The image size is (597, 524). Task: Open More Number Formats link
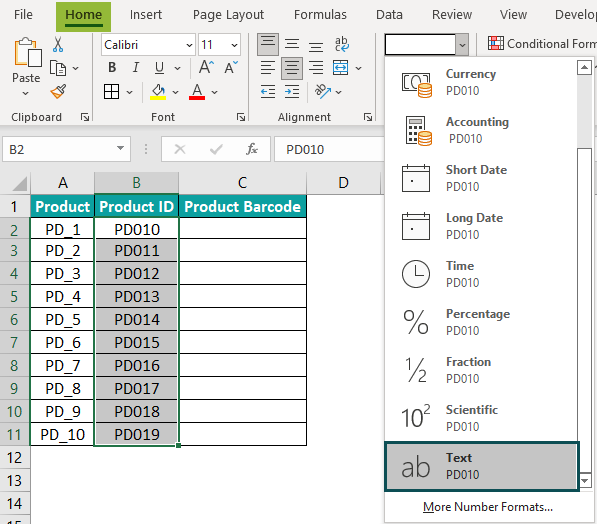[x=488, y=507]
